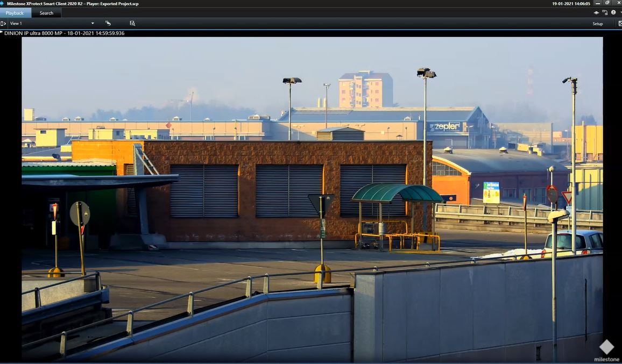
Task: Open the Help question mark icon
Action: point(613,13)
